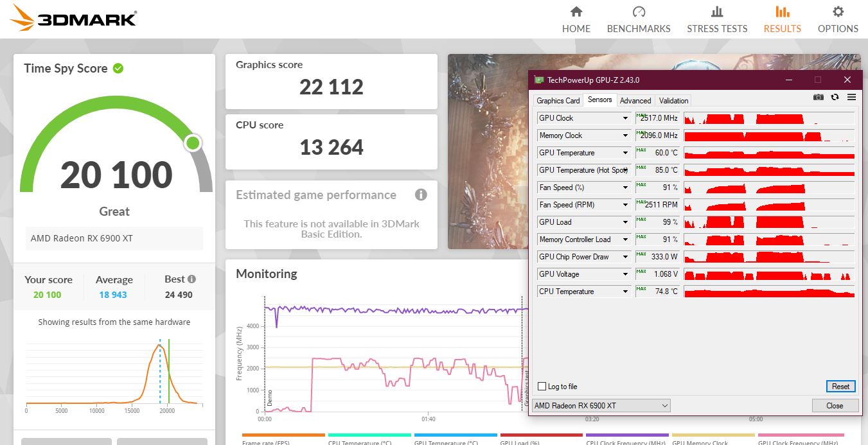Image resolution: width=868 pixels, height=445 pixels.
Task: Go to BENCHMARKS in 3DMark navigation
Action: click(x=639, y=20)
